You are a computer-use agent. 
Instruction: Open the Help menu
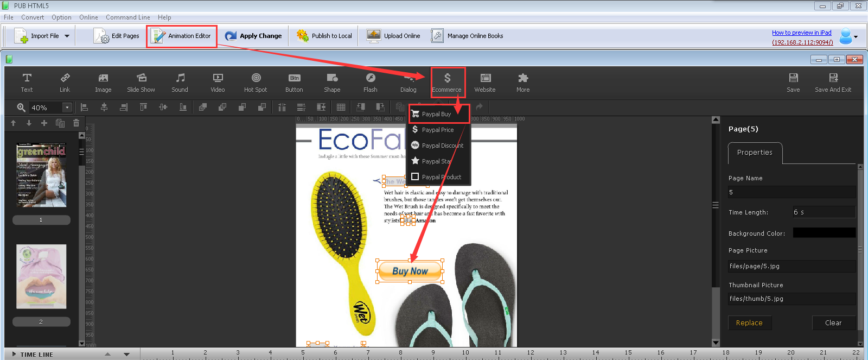coord(164,17)
